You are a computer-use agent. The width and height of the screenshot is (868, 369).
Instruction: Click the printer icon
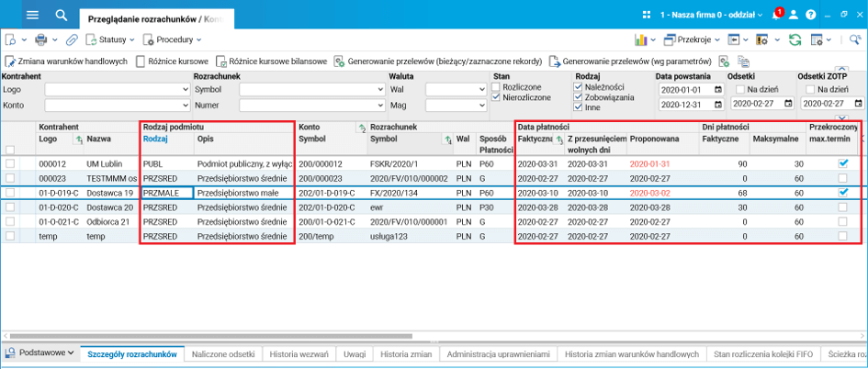coord(41,39)
